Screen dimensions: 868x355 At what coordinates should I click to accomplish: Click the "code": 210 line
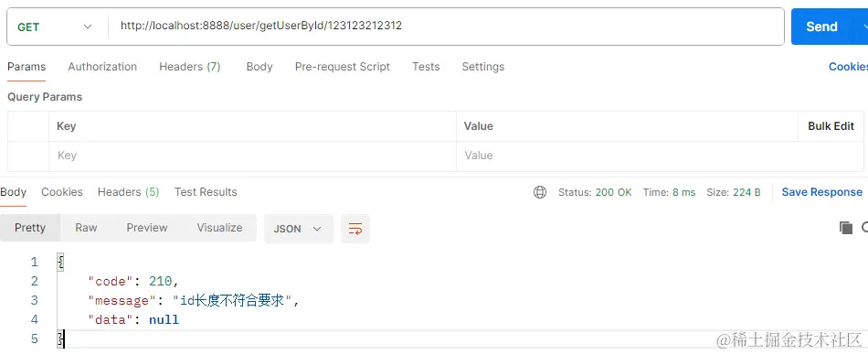[x=133, y=281]
